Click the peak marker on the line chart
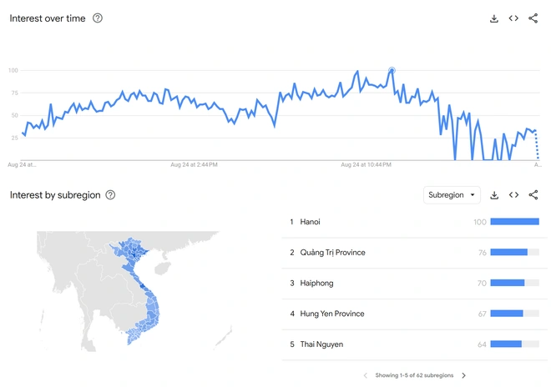The width and height of the screenshot is (551, 392). tap(392, 71)
